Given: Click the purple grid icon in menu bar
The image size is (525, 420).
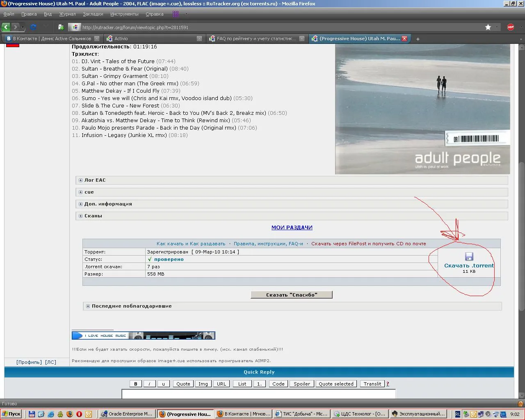Looking at the screenshot, I should (x=176, y=14).
